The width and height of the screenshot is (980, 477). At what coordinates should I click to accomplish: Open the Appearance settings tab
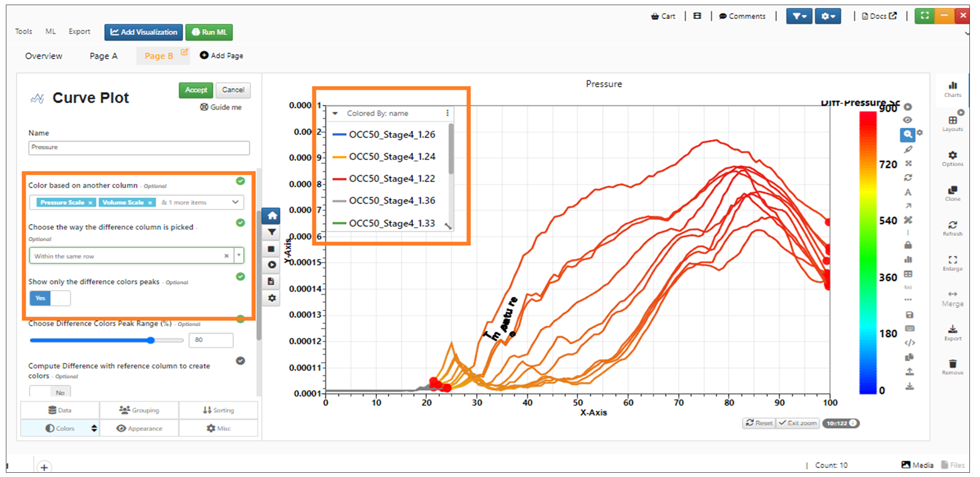(x=139, y=428)
